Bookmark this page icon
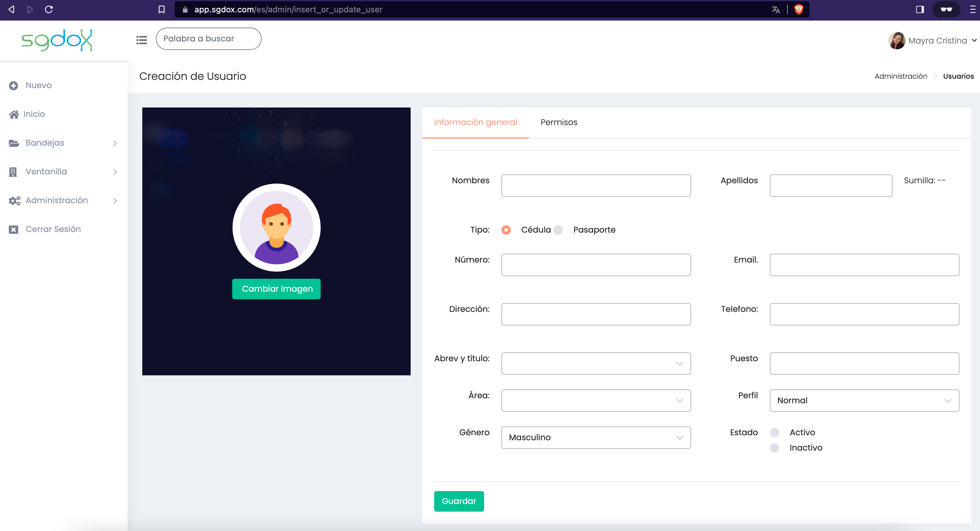 [162, 9]
